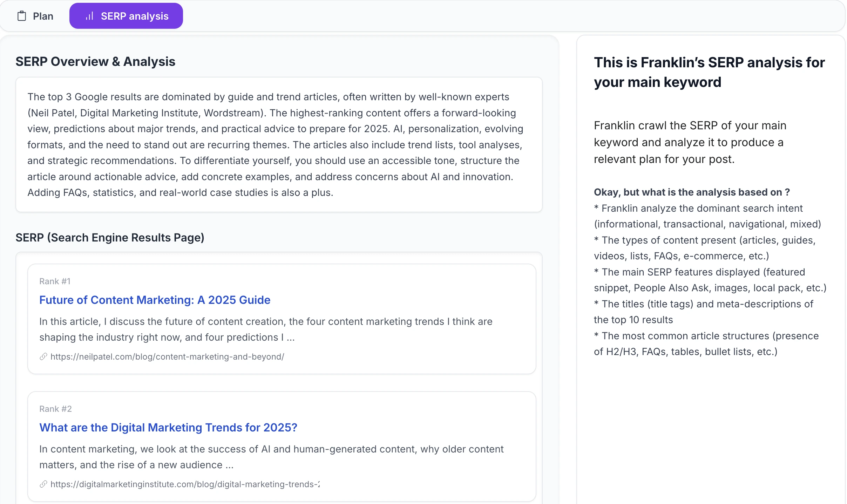Click the digitalmarketinginstitute.com trends URL

[185, 484]
